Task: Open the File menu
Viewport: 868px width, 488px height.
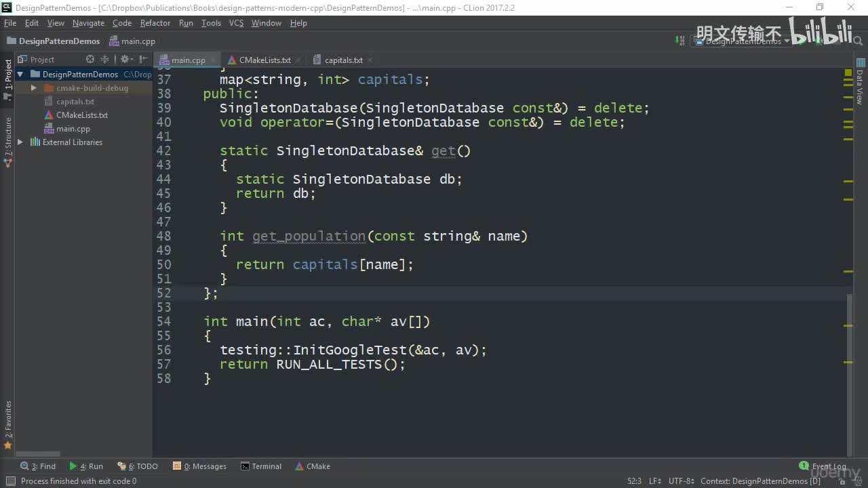Action: click(10, 23)
